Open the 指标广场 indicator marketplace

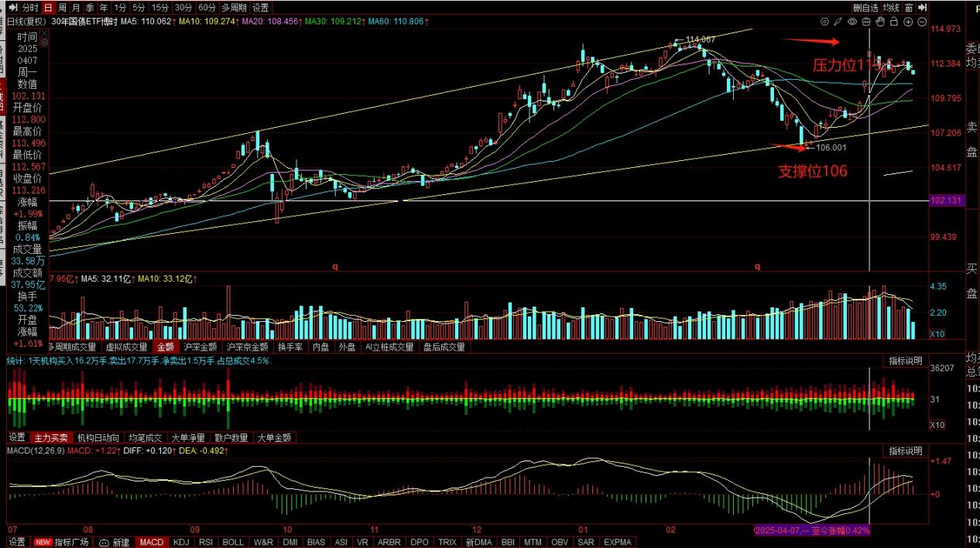coord(71,542)
